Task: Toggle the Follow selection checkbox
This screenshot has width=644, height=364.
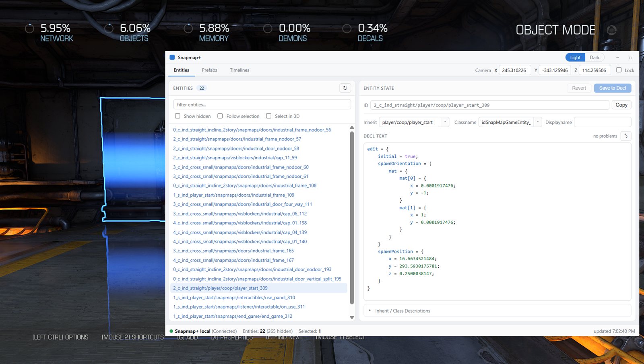Action: pos(220,116)
